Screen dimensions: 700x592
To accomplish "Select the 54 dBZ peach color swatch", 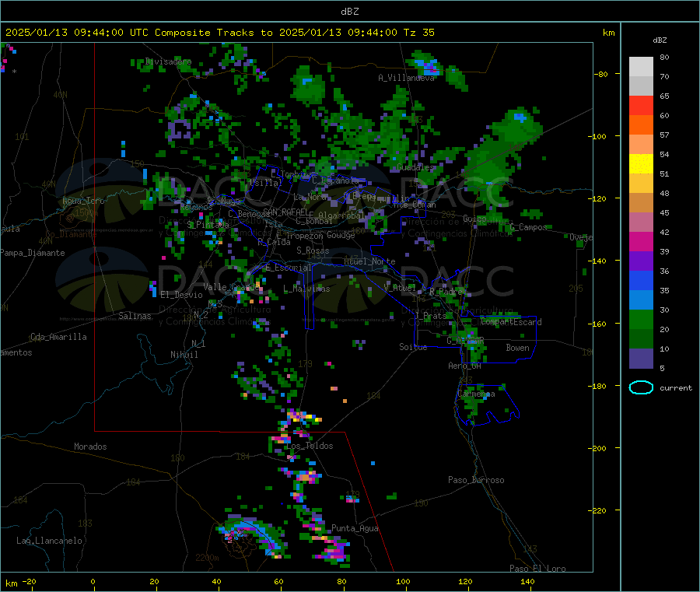I will click(x=641, y=145).
